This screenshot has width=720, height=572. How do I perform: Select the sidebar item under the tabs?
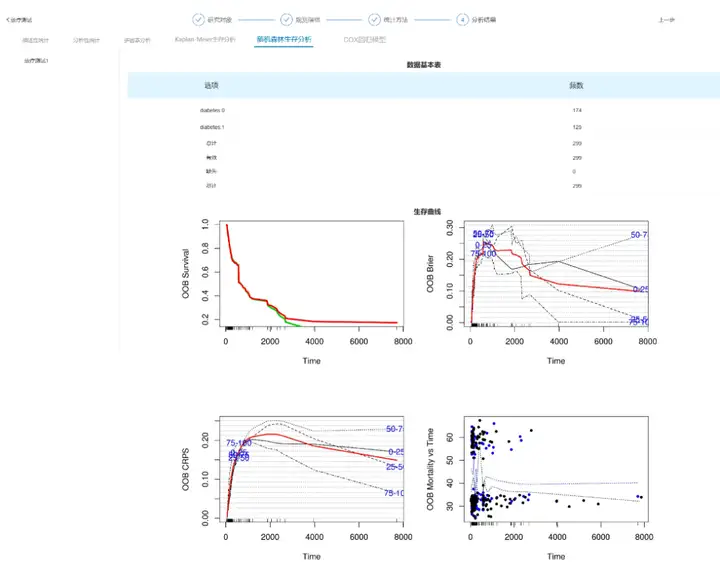click(x=36, y=61)
